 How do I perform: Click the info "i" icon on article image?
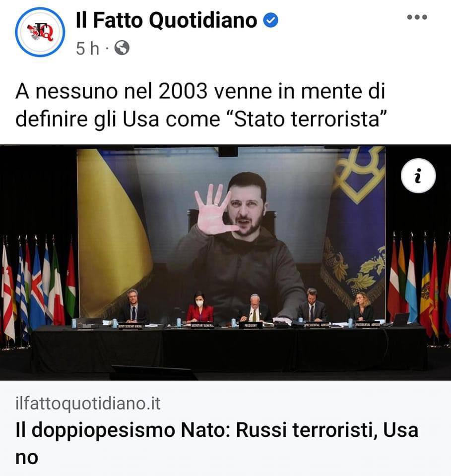418,176
